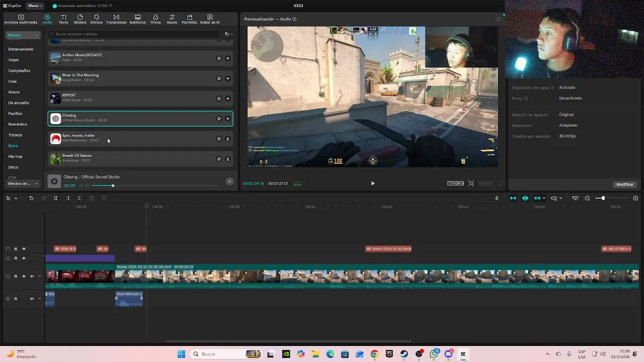Download the Breath Of Nature track

227,159
